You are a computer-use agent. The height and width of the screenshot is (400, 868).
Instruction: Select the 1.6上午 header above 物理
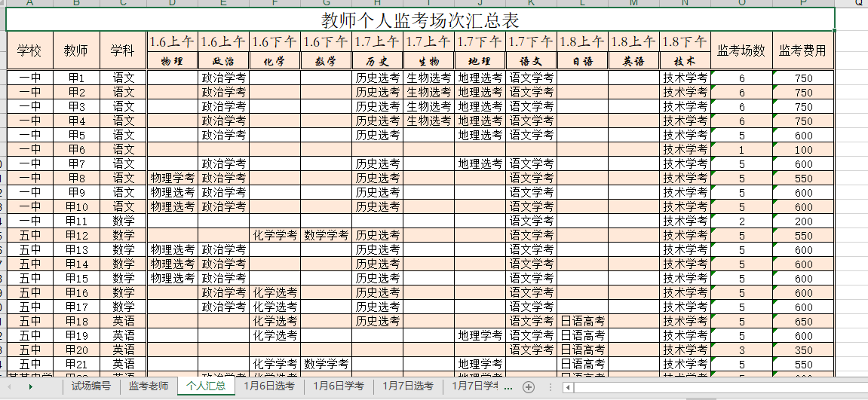pyautogui.click(x=172, y=41)
